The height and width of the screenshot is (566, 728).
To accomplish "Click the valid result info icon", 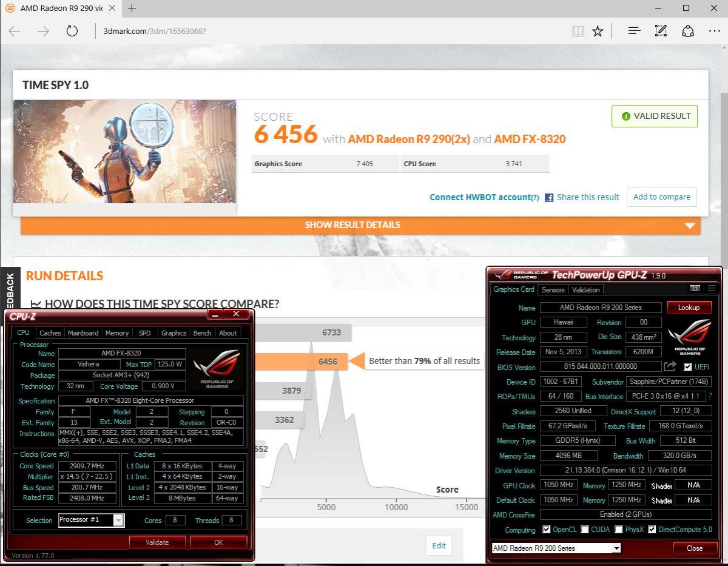I will (x=625, y=116).
